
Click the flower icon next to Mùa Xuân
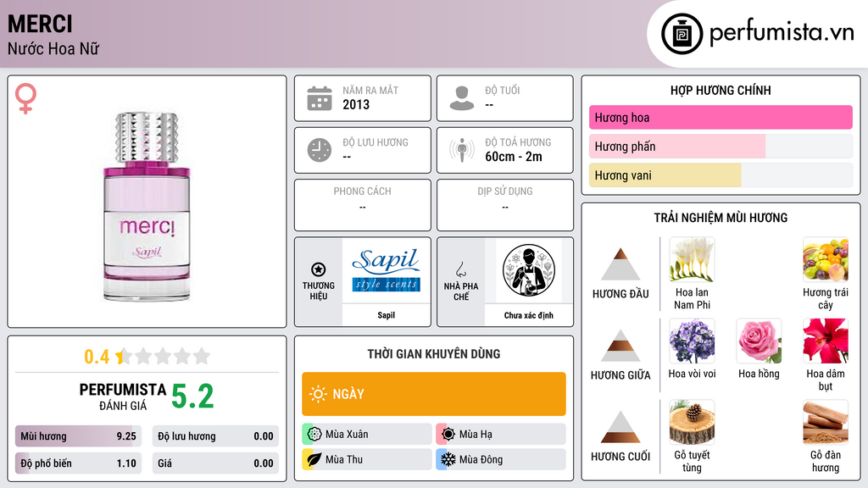point(314,435)
